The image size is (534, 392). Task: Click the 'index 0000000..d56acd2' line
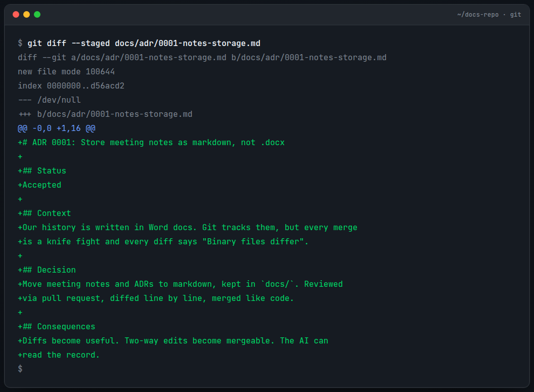(x=71, y=86)
